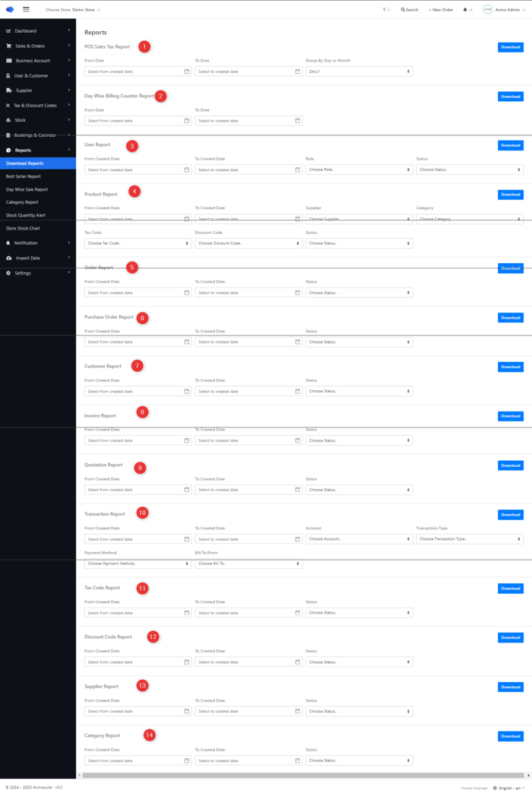Expand the Choose Payment Method dropdown
This screenshot has width=532, height=797.
[138, 564]
